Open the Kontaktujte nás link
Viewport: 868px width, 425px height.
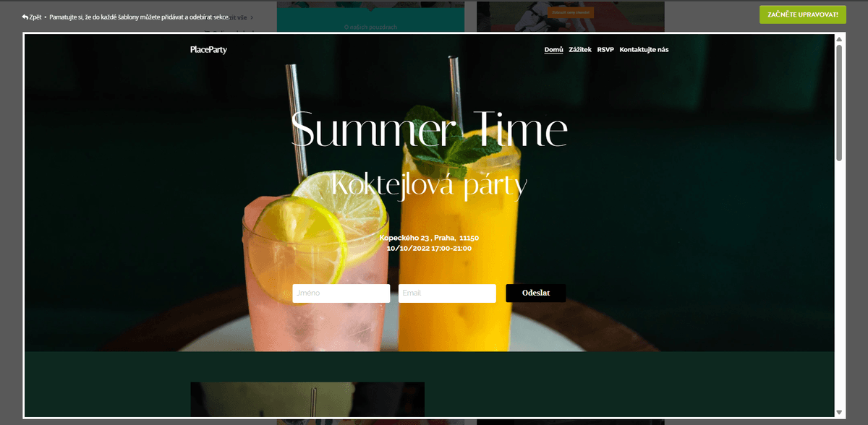point(644,49)
